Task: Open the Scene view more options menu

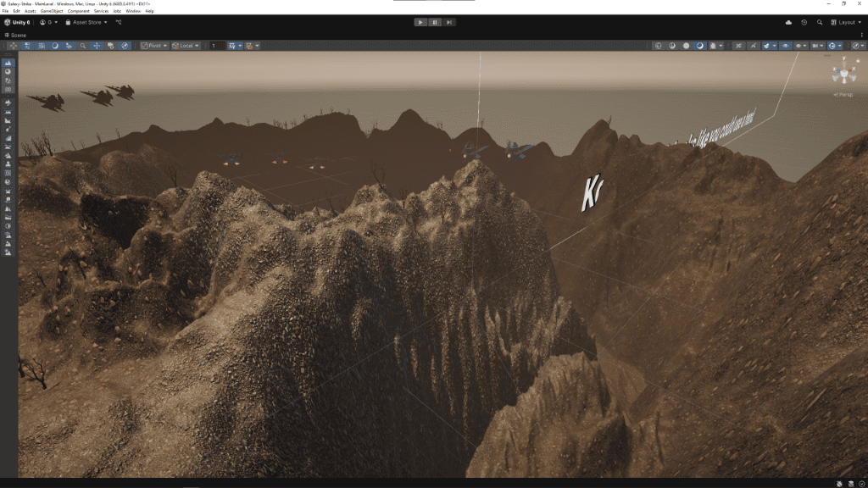Action: 862,35
